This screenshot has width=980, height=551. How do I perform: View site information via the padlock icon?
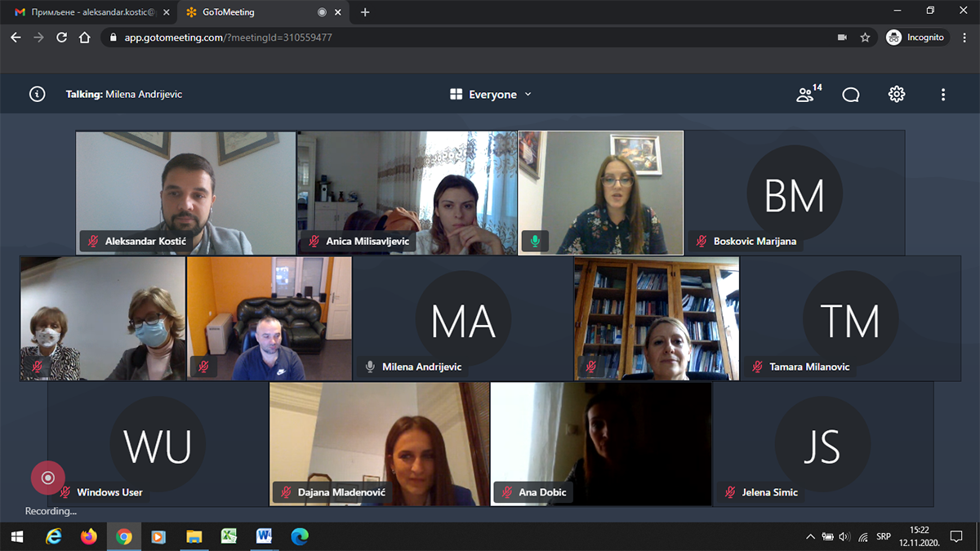[114, 38]
